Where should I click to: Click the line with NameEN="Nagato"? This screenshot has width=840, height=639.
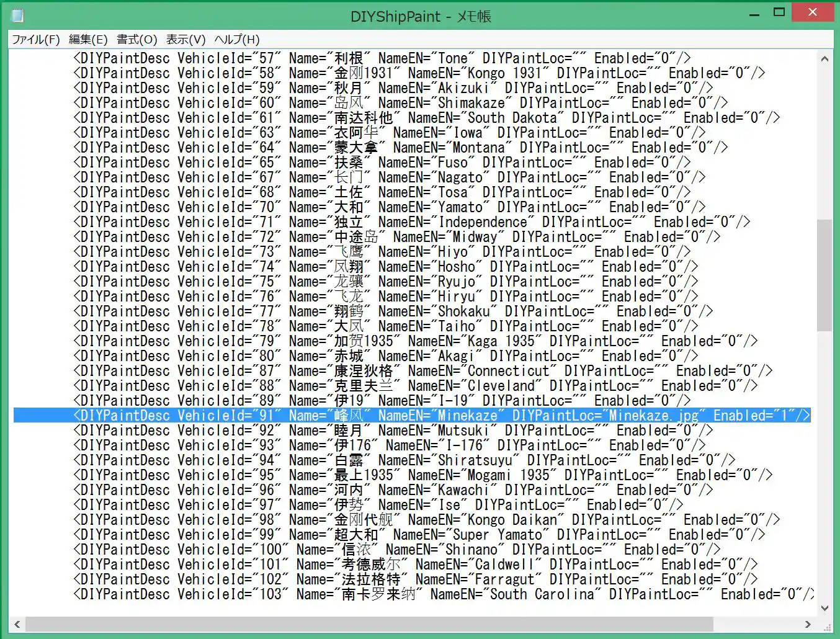[x=389, y=177]
